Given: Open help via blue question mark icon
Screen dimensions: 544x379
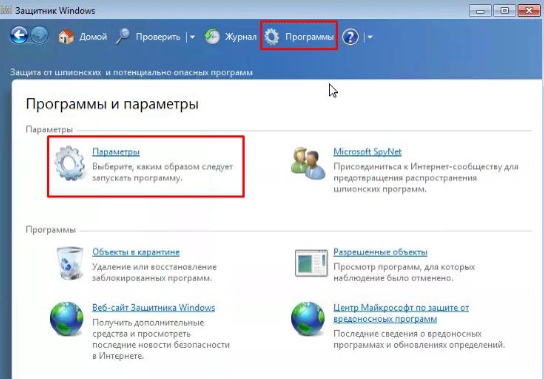Looking at the screenshot, I should point(350,37).
